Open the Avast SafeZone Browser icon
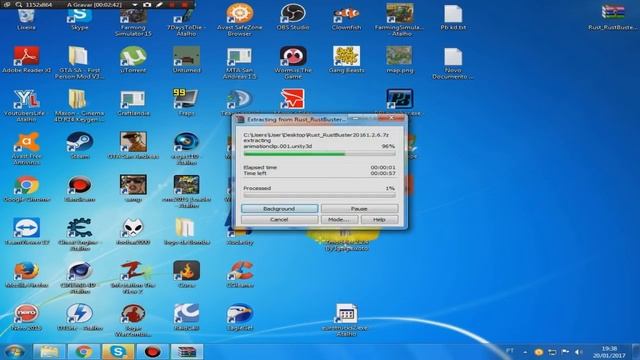The height and width of the screenshot is (360, 640). (239, 20)
